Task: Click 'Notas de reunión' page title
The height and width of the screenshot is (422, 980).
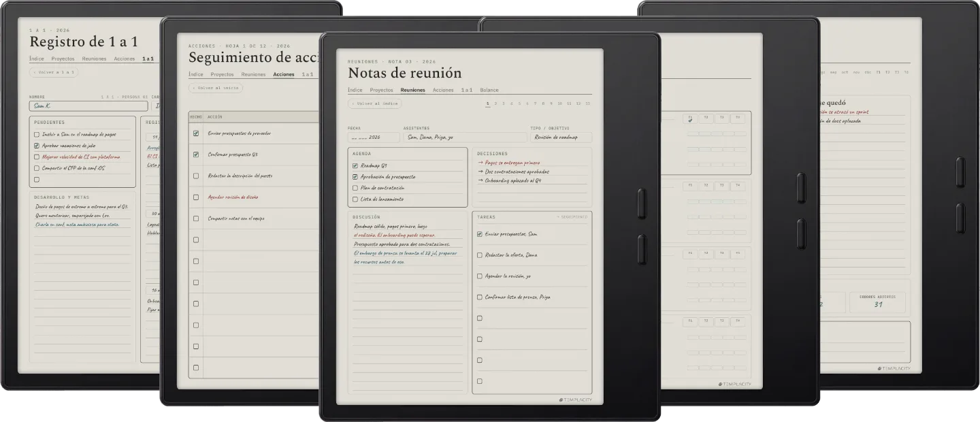Action: 404,73
